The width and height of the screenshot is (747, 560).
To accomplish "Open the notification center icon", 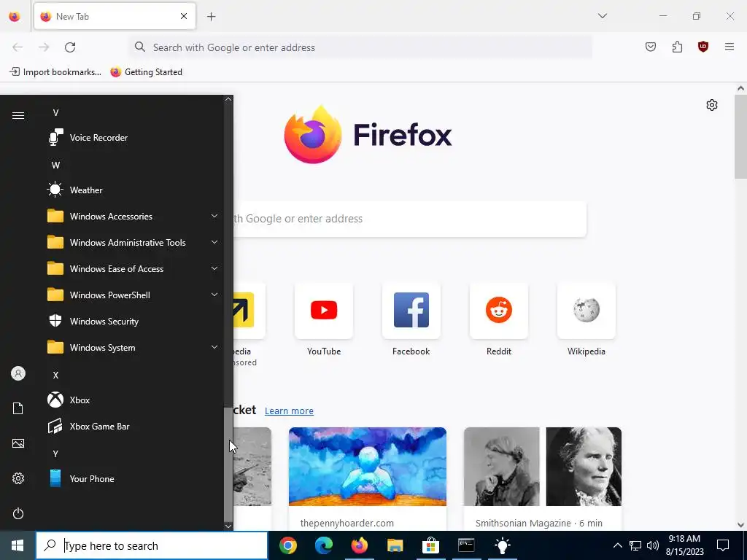I will [723, 545].
